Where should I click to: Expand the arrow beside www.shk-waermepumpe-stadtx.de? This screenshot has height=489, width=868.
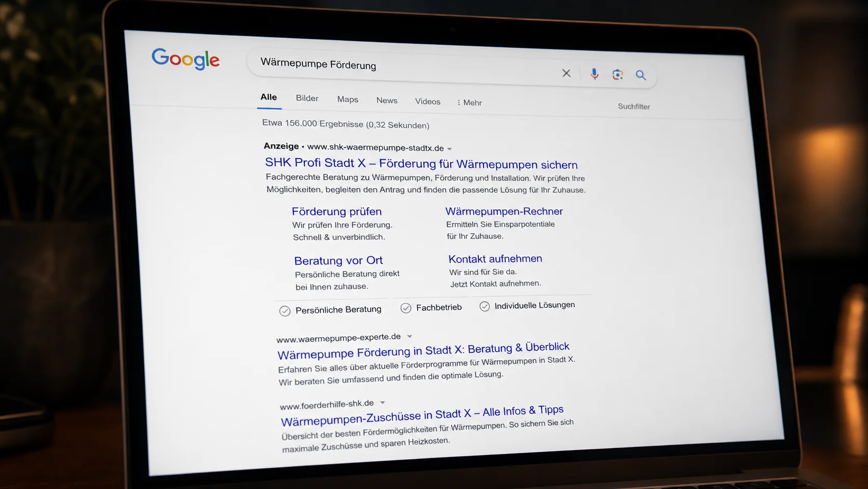[450, 149]
